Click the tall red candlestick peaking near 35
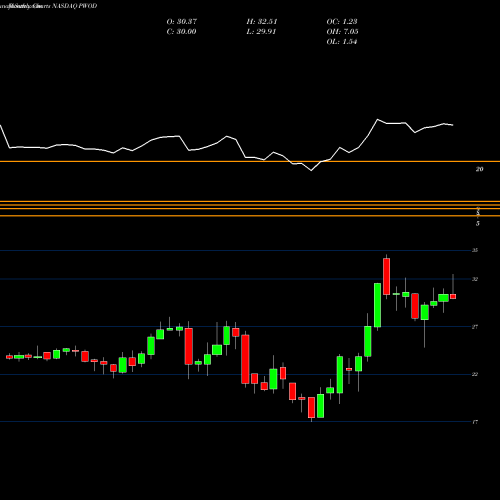 tap(387, 276)
